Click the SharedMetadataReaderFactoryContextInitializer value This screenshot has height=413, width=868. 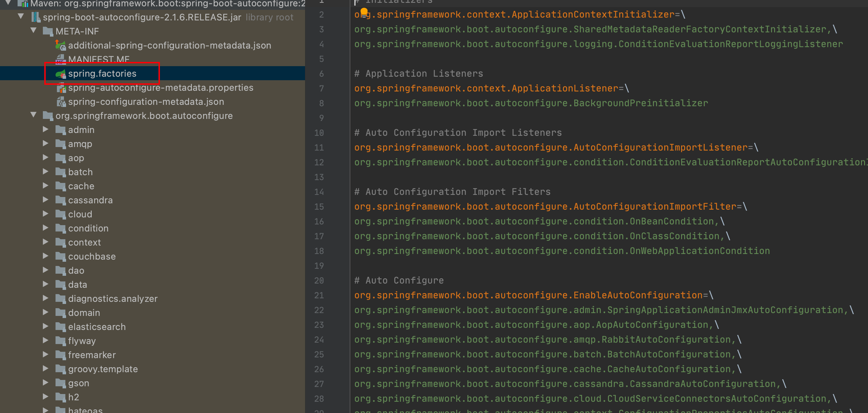(590, 29)
